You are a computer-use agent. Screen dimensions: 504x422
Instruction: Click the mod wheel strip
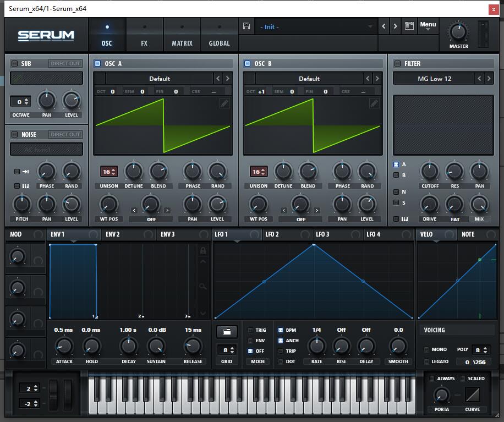point(68,394)
